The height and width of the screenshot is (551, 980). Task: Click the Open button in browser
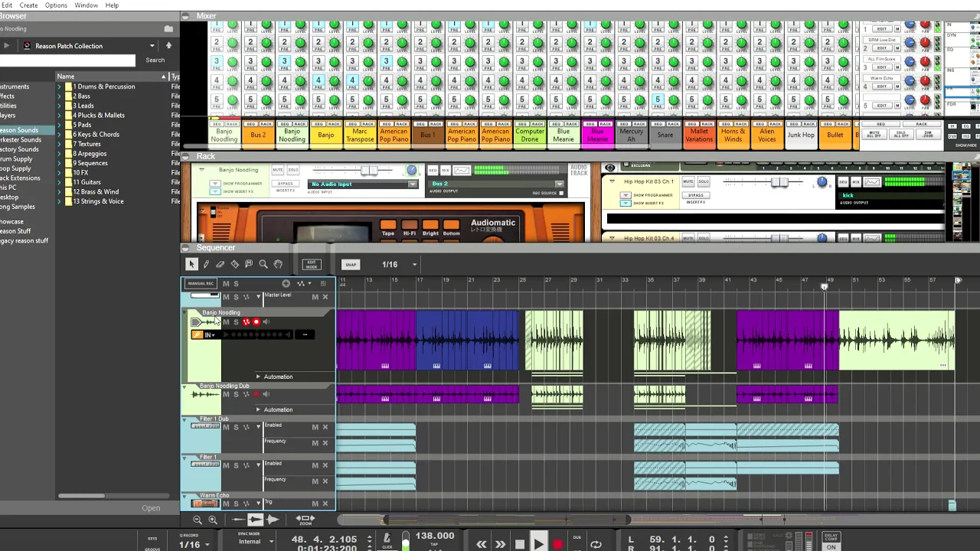tap(151, 508)
